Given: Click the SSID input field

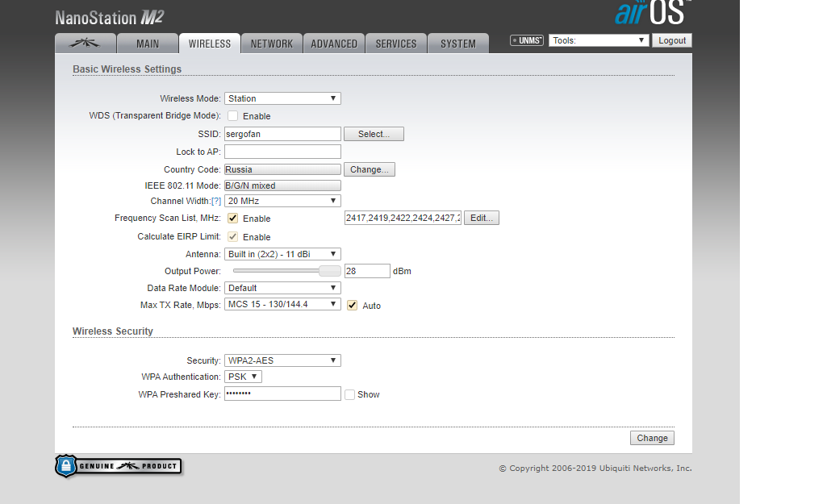Looking at the screenshot, I should pyautogui.click(x=282, y=134).
